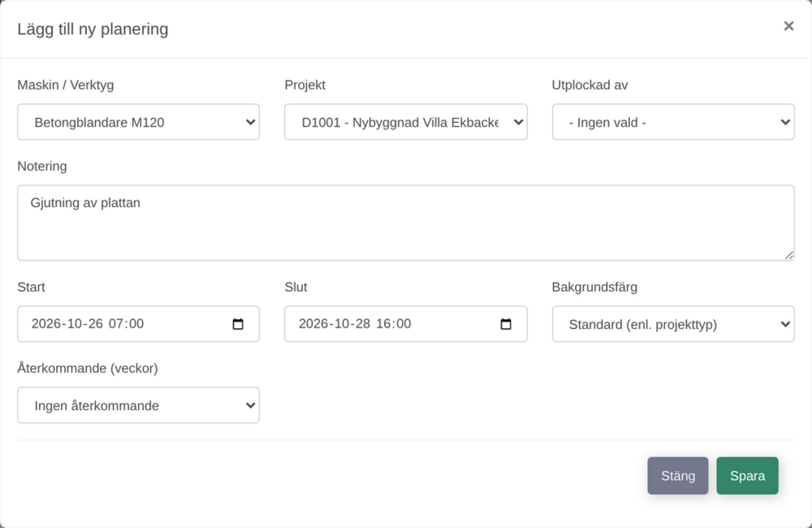The height and width of the screenshot is (528, 812).
Task: Click the 'Bakgrundsfärg' label
Action: point(594,287)
